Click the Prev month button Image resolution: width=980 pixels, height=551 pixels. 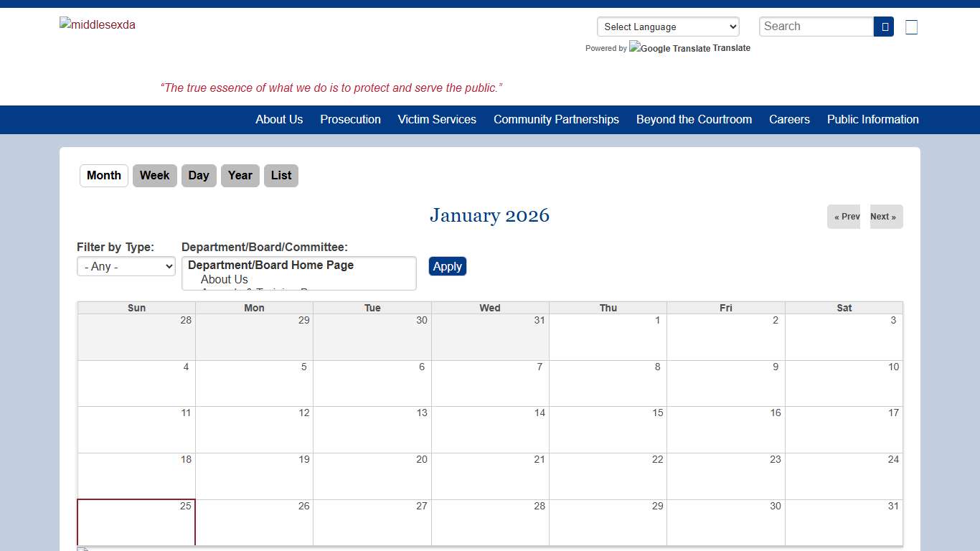pyautogui.click(x=844, y=216)
